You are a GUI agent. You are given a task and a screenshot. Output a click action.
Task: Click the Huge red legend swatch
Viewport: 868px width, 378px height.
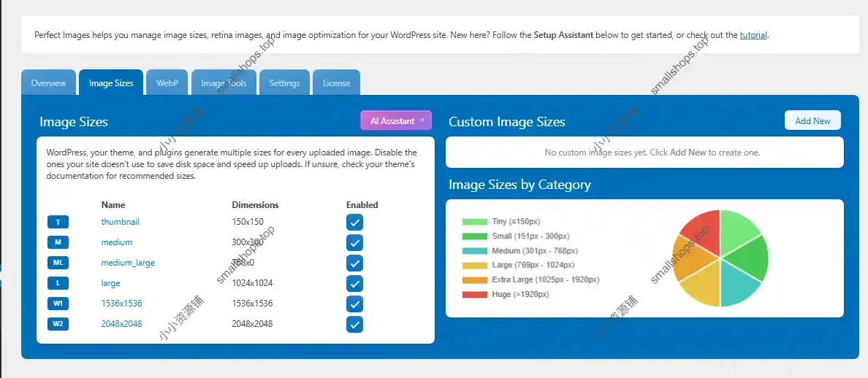point(474,295)
